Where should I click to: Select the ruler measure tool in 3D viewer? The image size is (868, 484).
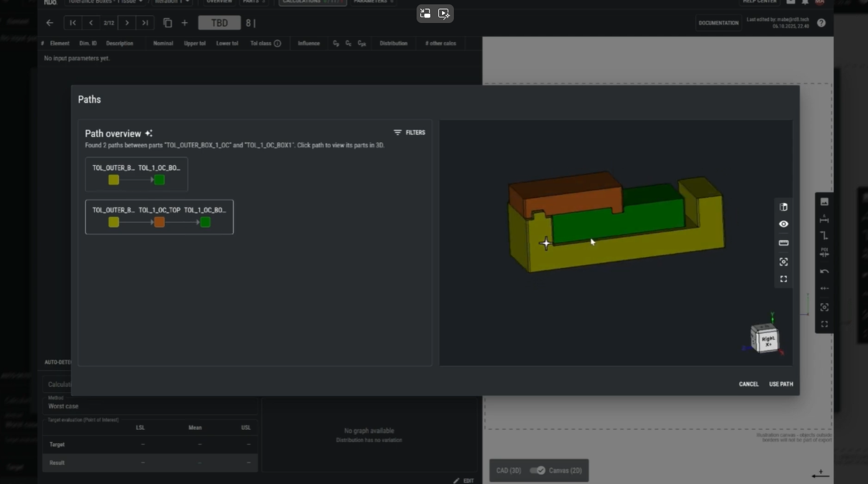click(x=783, y=243)
